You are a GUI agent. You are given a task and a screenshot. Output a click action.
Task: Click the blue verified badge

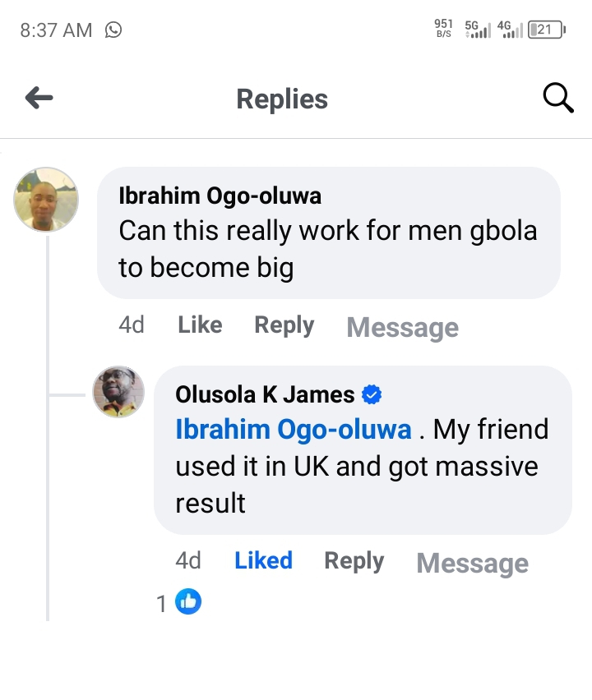(x=372, y=395)
